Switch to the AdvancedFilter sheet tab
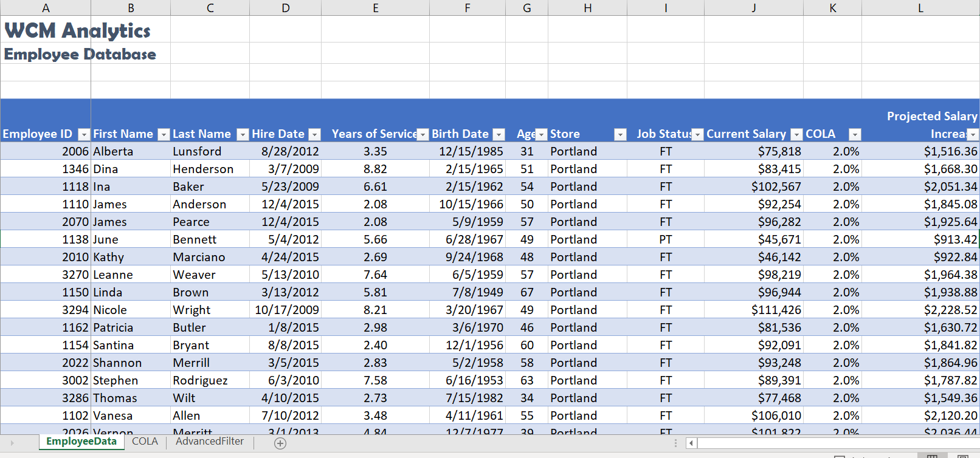The image size is (980, 458). click(x=210, y=442)
